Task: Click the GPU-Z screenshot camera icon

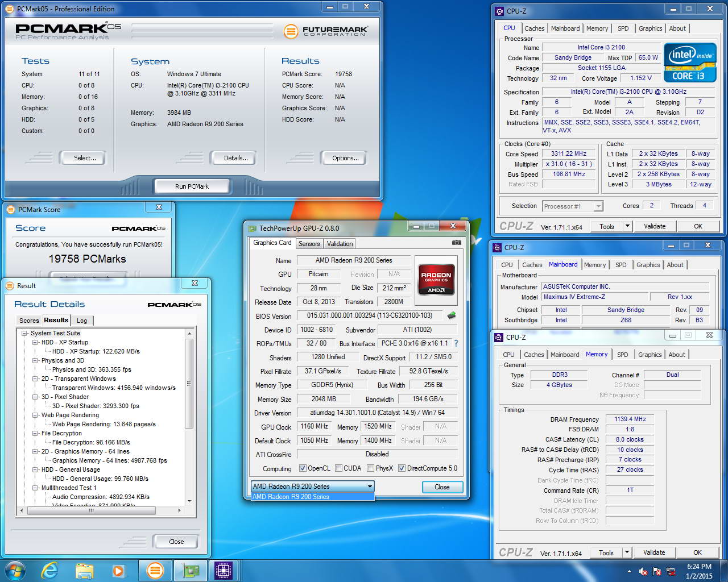Action: coord(456,243)
